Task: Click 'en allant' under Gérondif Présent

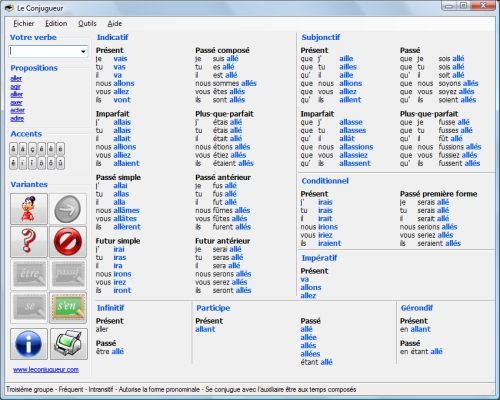Action: [415, 329]
